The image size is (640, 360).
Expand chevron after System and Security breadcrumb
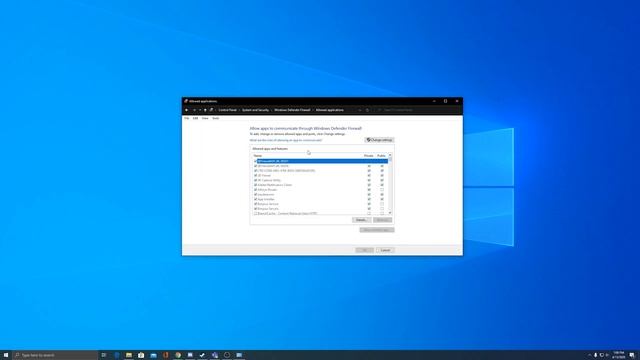[271, 110]
